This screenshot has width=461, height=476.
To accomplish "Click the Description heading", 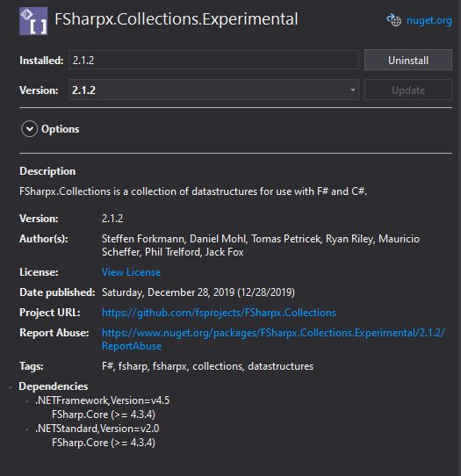I will (x=47, y=171).
